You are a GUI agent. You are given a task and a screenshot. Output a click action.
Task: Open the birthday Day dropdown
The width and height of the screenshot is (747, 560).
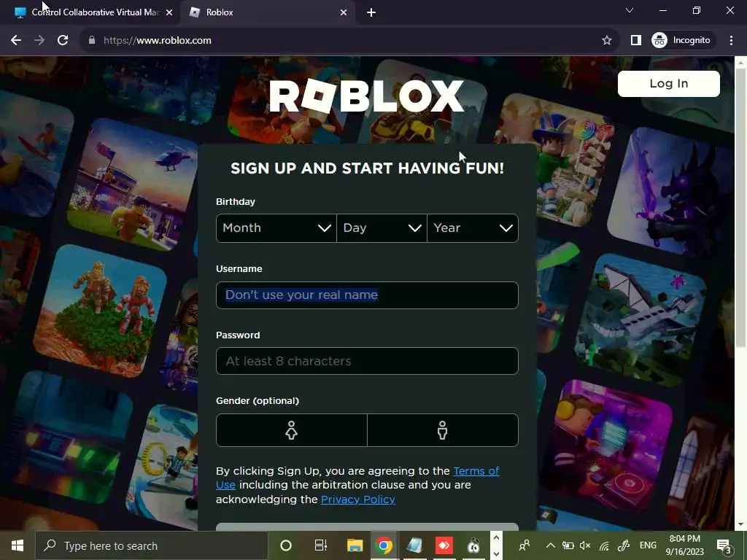[x=382, y=228]
